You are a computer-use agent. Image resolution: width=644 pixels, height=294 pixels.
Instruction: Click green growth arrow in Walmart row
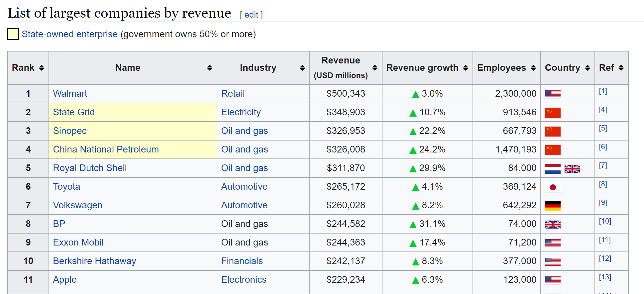[x=415, y=95]
